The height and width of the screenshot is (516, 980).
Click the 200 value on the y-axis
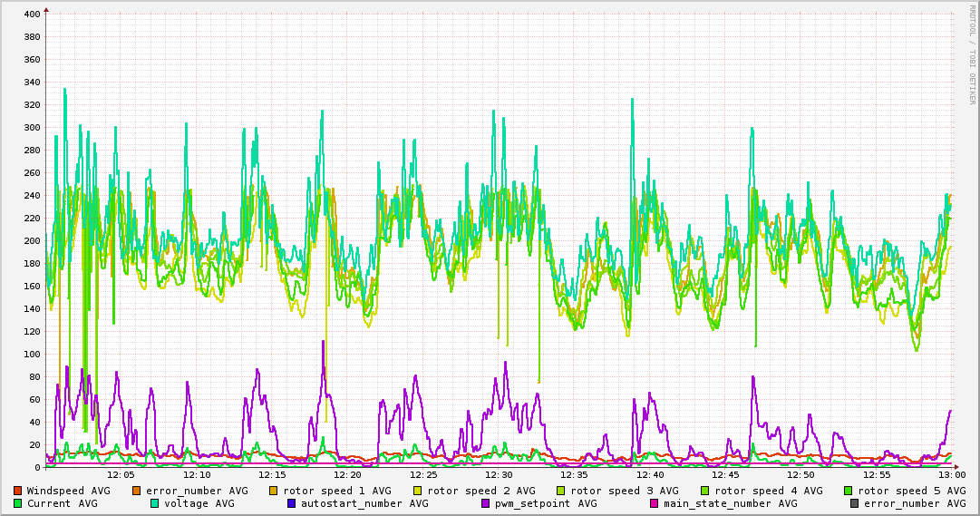31,241
